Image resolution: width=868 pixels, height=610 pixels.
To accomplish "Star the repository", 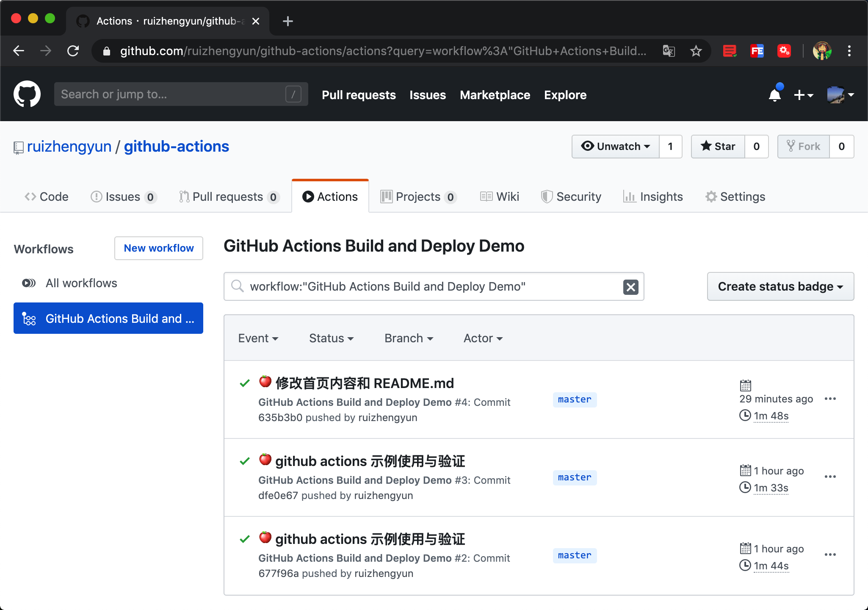I will click(718, 147).
